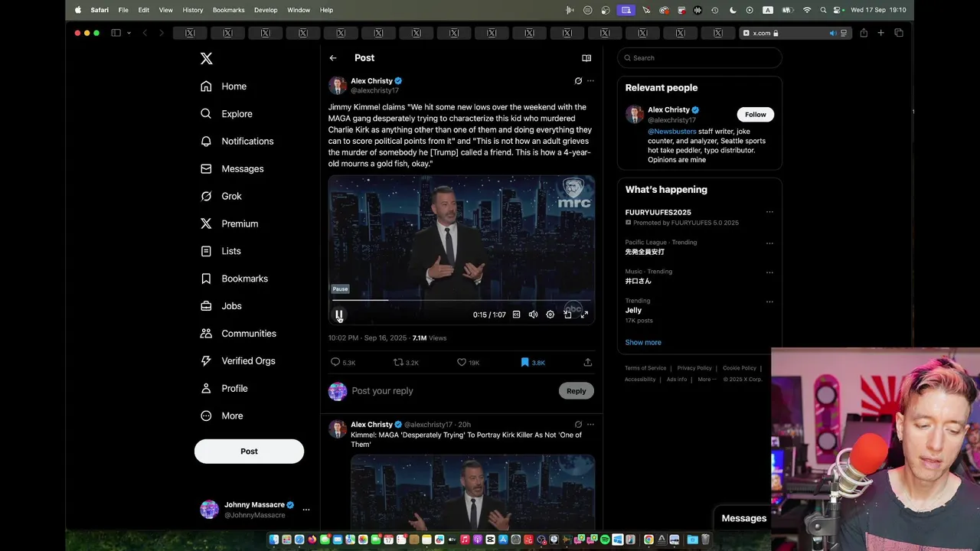Open the Kimmel video thumbnail in reply
The height and width of the screenshot is (551, 980).
tap(472, 491)
